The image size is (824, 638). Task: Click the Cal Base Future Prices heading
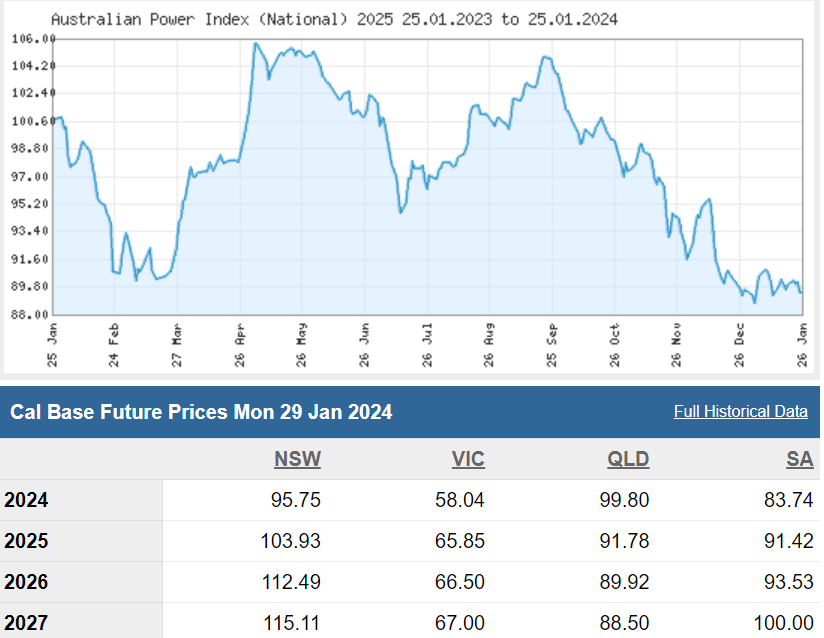coord(201,412)
